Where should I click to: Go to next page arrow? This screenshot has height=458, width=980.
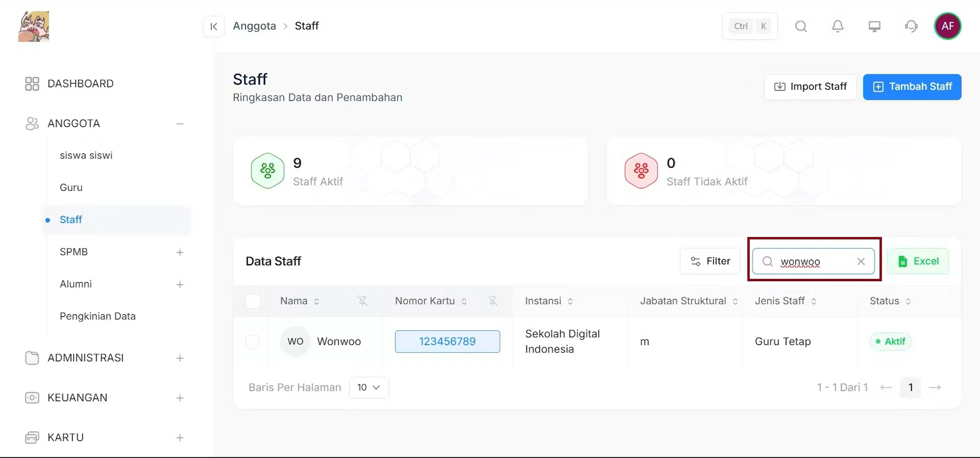[935, 388]
